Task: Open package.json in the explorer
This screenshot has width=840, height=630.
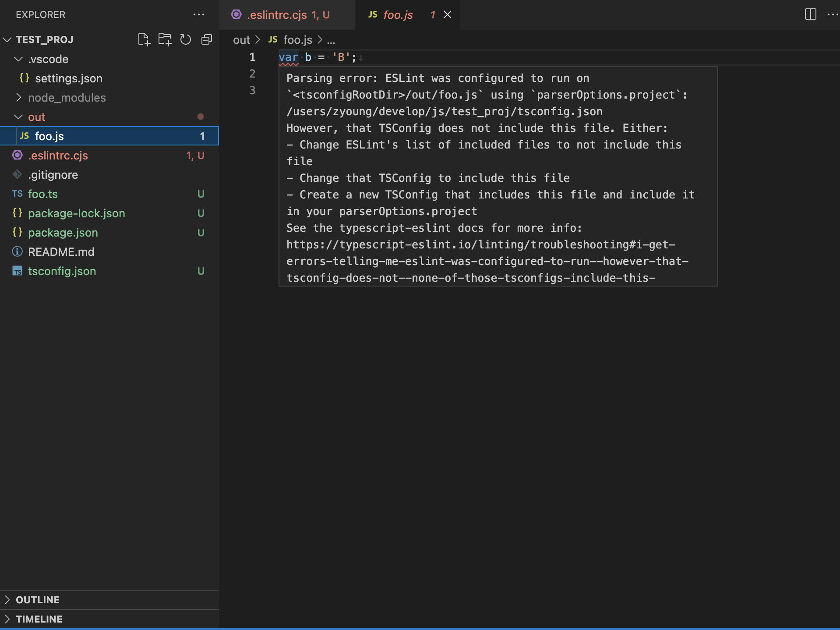Action: tap(109, 232)
